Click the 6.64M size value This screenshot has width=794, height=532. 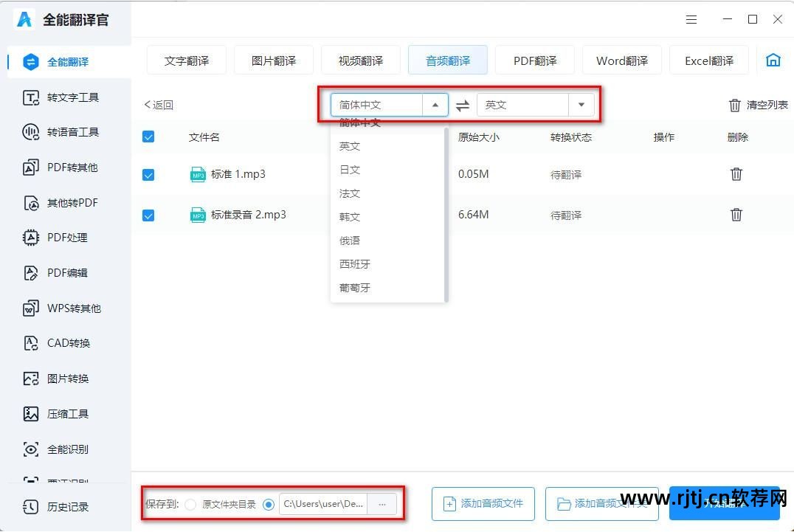tap(474, 215)
